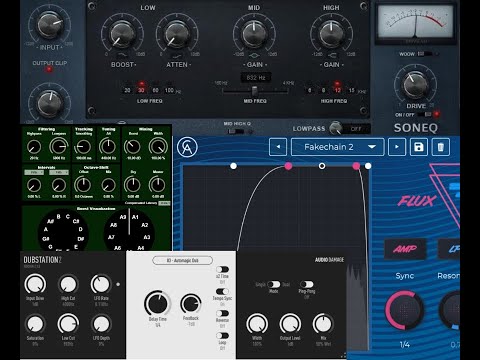The width and height of the screenshot is (480, 360).
Task: Switch the Mode toggle between Single and Dual
Action: (x=274, y=284)
